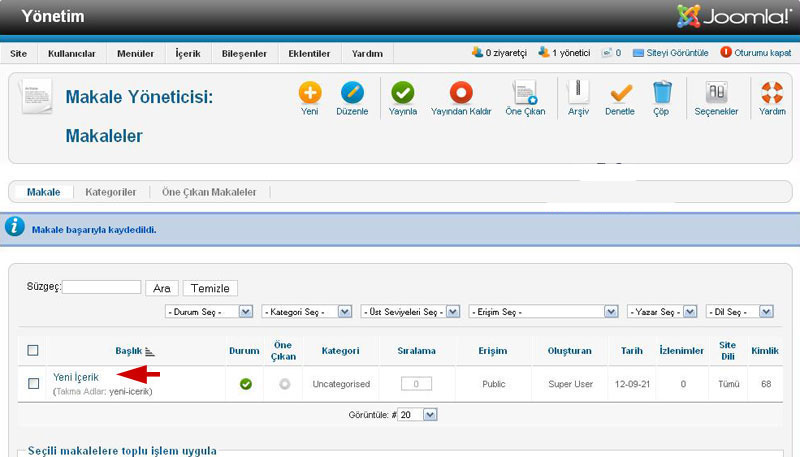Open Seçenekler options icon

pyautogui.click(x=716, y=93)
